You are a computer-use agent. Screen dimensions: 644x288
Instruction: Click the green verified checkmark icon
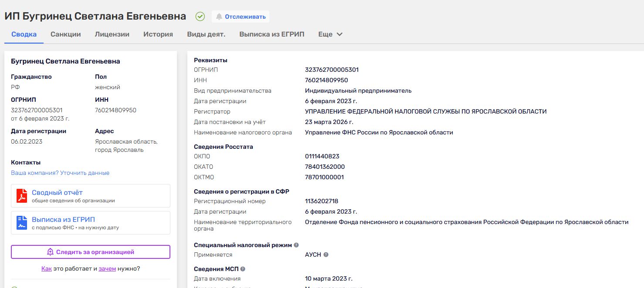pyautogui.click(x=200, y=17)
